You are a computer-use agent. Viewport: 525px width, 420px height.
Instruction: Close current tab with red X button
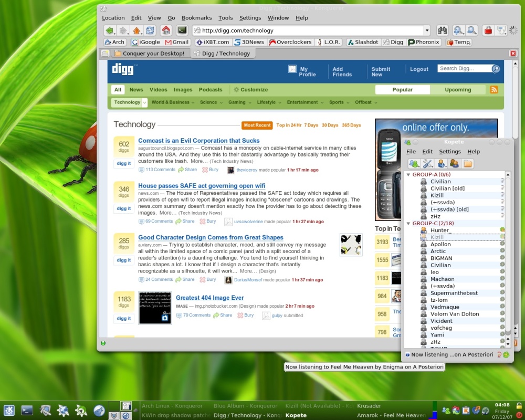512,53
